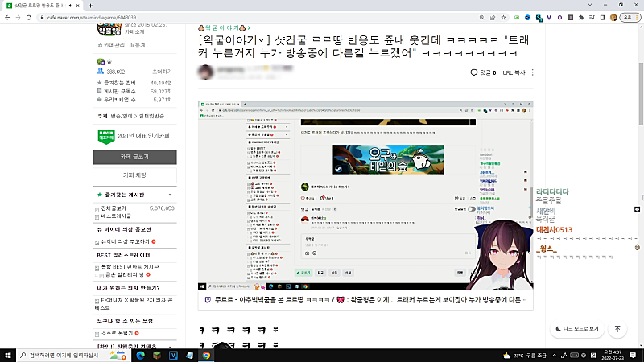
Task: Jump to top with the up-arrow button
Action: 617,329
